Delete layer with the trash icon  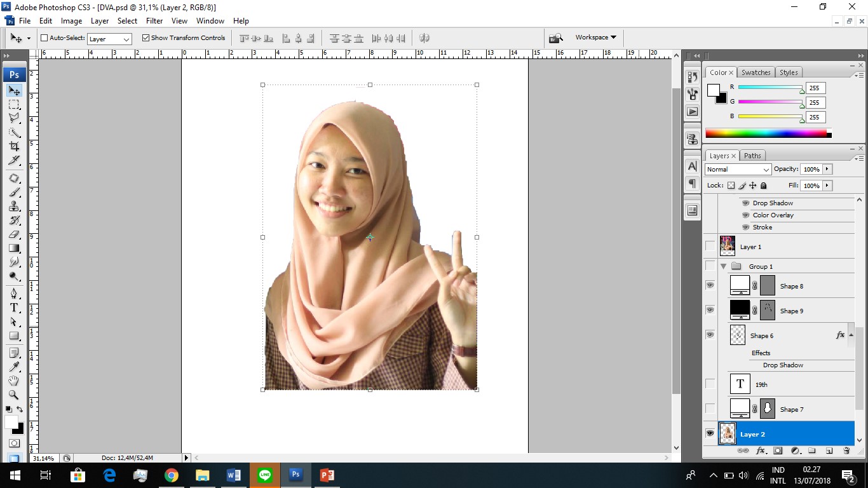tap(846, 451)
